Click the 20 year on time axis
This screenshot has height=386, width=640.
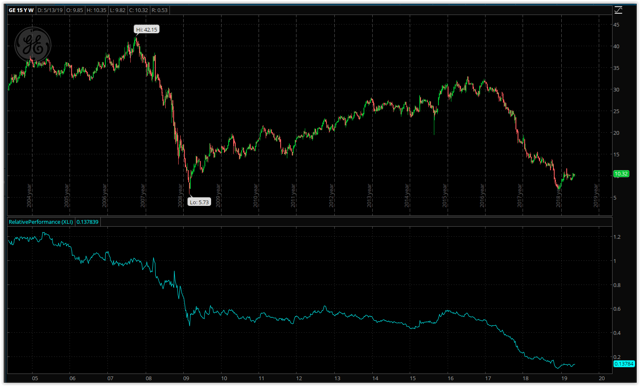click(602, 378)
